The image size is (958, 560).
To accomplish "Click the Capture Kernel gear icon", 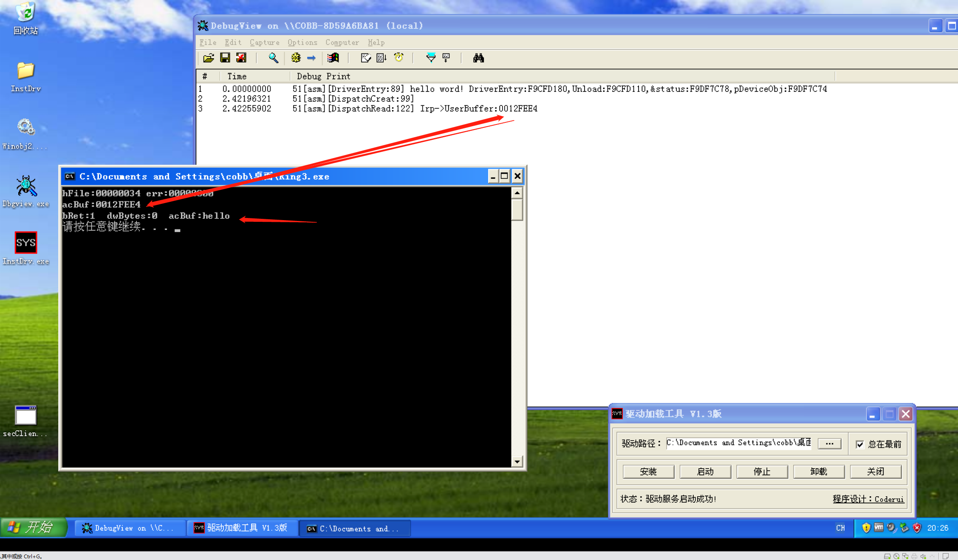I will click(296, 58).
